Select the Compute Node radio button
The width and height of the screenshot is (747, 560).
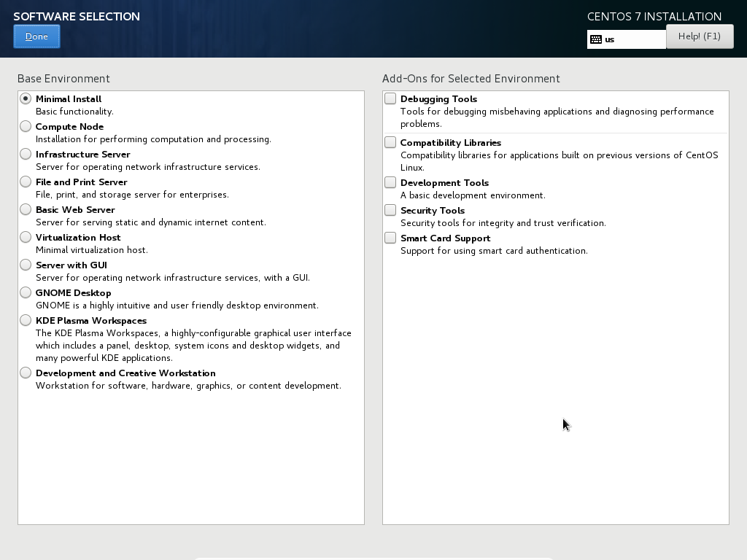point(26,126)
